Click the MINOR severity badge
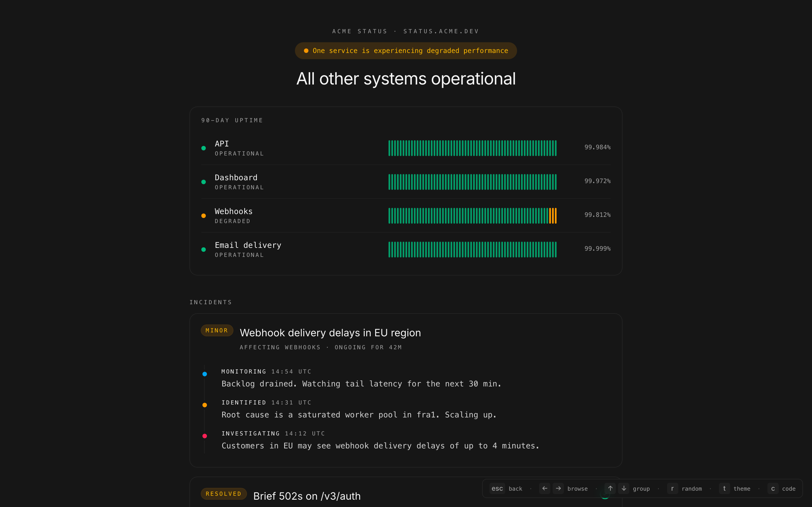 point(217,330)
